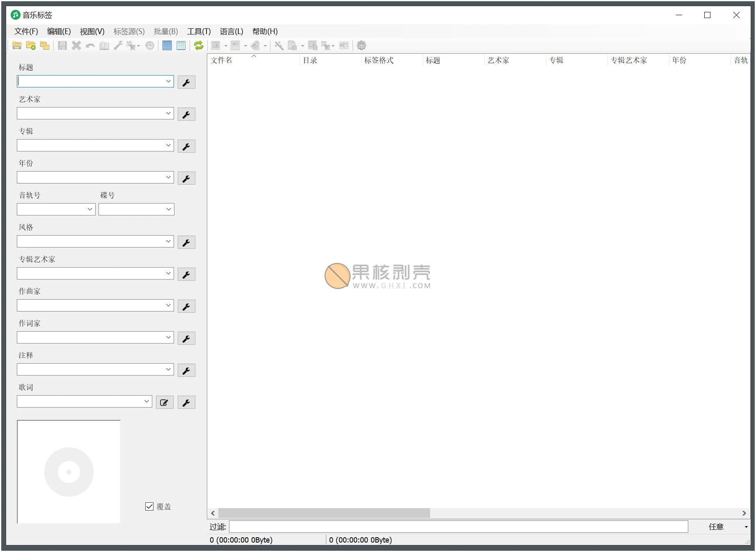Expand the 艺术家 dropdown list
The width and height of the screenshot is (756, 552).
tap(168, 113)
